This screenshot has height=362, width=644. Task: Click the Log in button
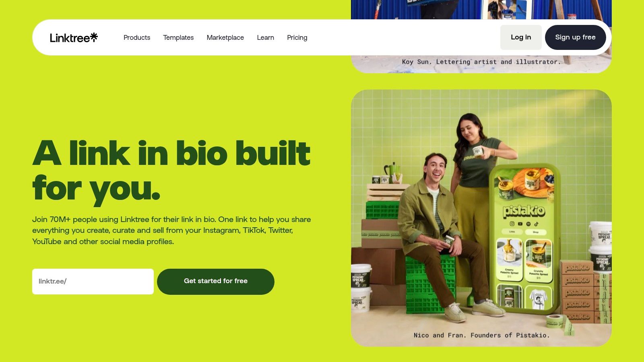(x=521, y=37)
